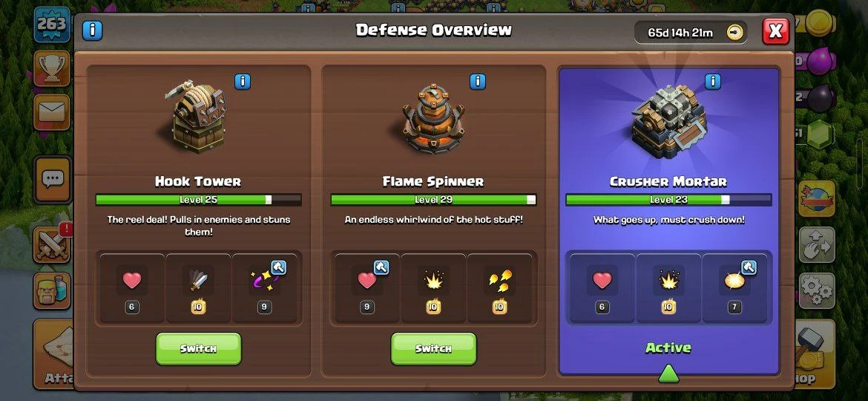The image size is (868, 401).
Task: Close the Defense Overview window
Action: 775,31
